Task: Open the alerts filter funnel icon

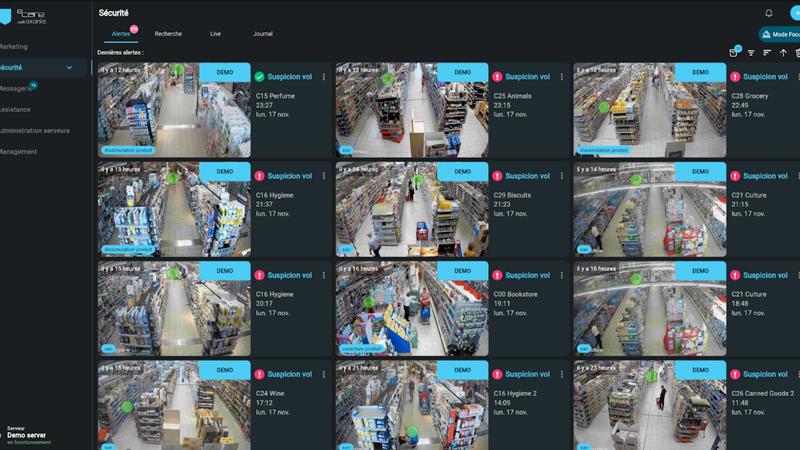Action: [x=751, y=53]
